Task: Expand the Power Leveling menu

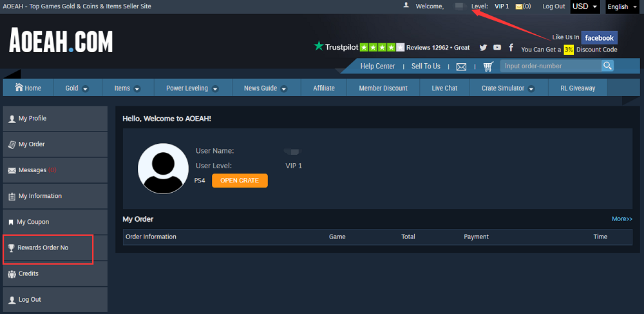Action: (193, 88)
